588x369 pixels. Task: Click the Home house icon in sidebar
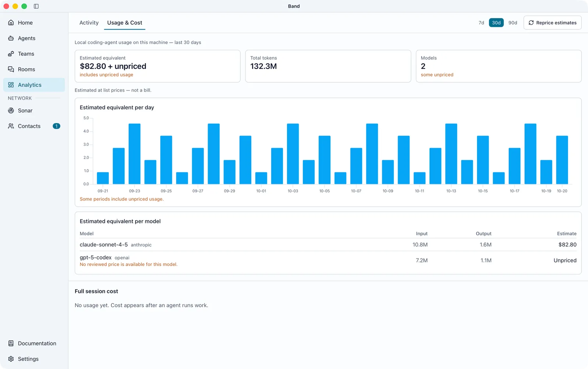point(11,23)
